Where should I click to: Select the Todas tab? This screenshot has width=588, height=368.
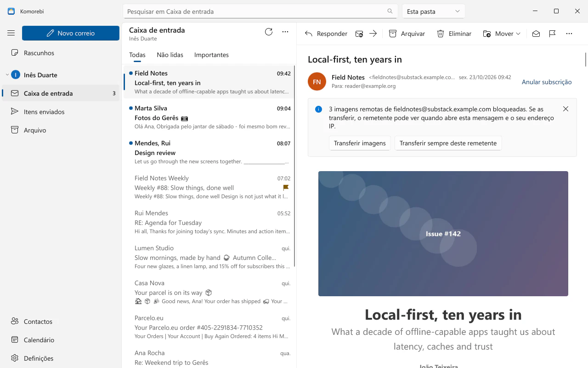tap(137, 55)
